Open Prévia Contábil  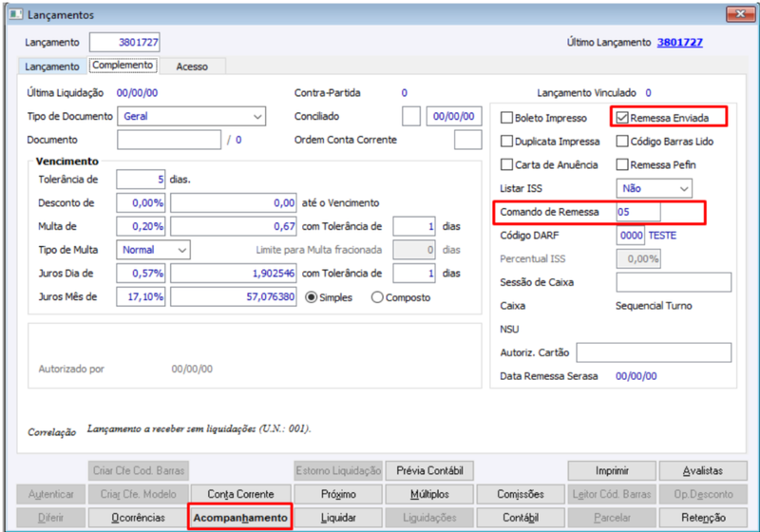(x=429, y=470)
